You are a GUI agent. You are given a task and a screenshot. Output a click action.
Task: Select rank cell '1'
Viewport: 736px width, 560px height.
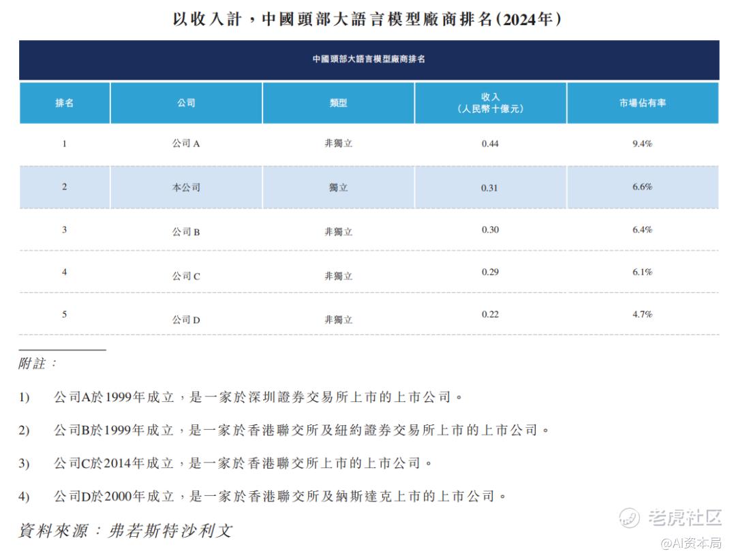tap(64, 144)
